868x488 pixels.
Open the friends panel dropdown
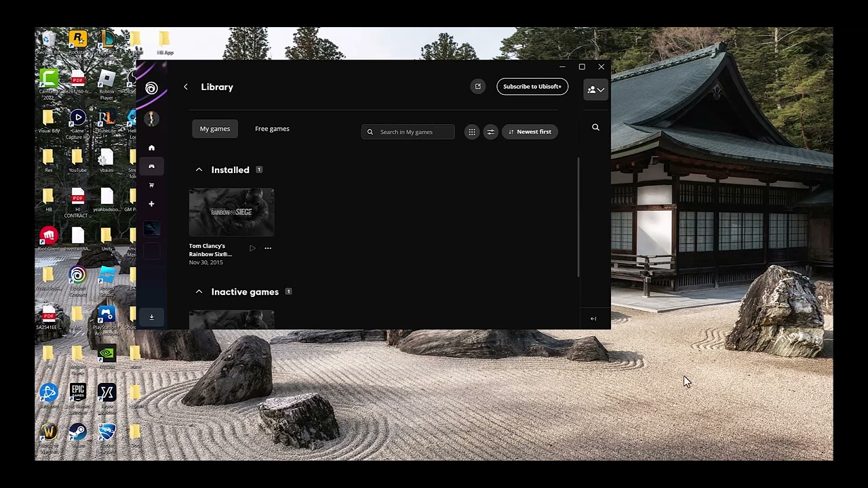point(595,89)
